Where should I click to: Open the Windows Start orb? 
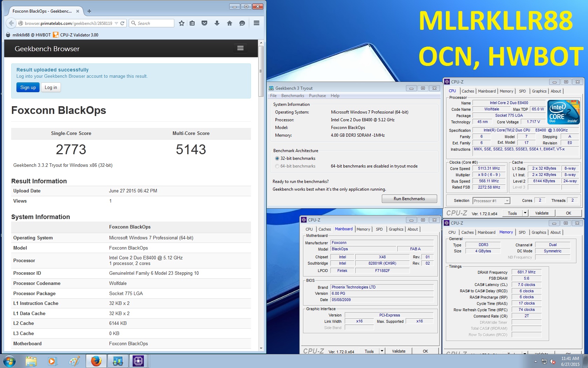tap(9, 361)
